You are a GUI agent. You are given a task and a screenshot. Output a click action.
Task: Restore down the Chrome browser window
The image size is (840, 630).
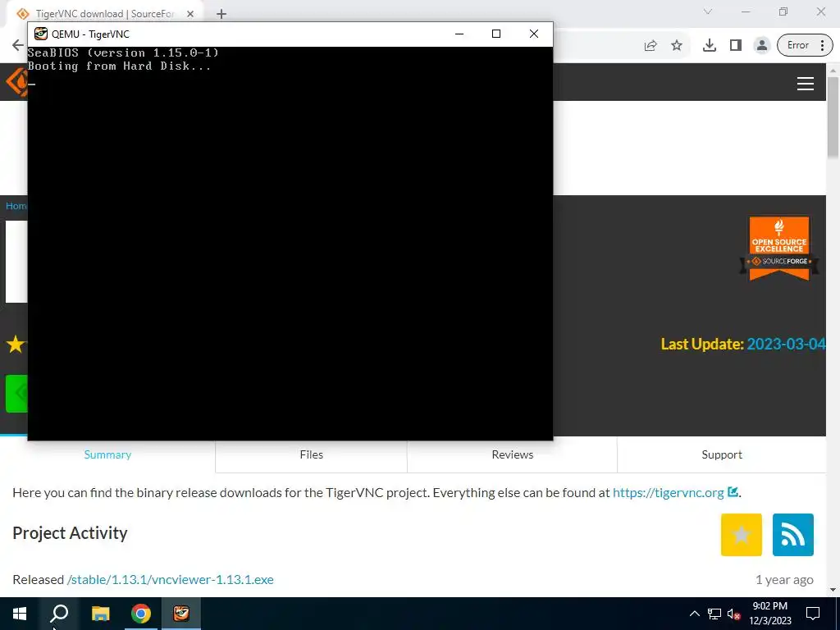783,11
